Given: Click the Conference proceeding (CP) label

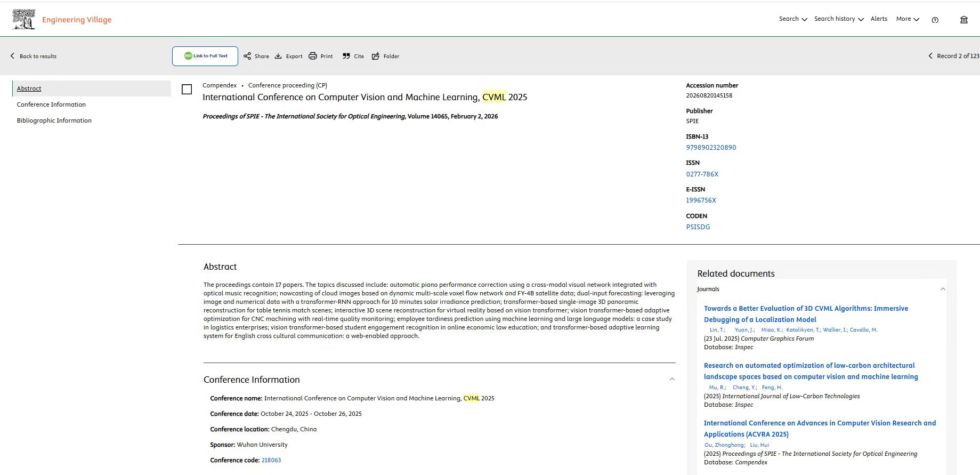Looking at the screenshot, I should click(288, 85).
